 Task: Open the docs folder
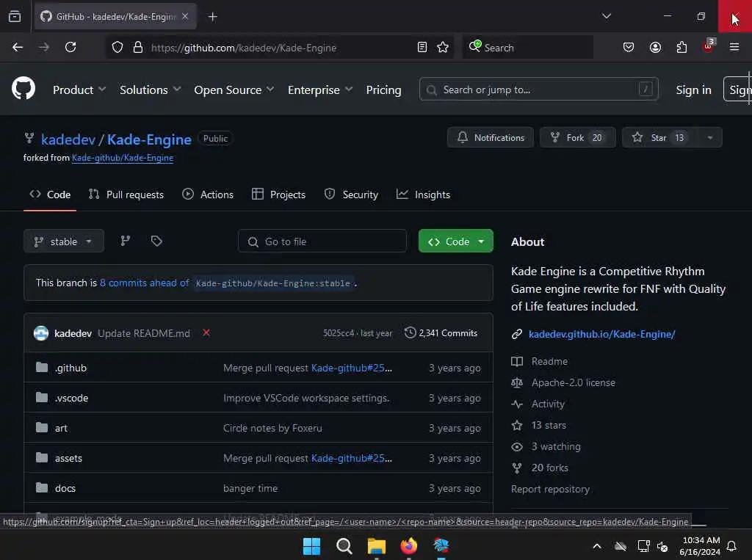65,488
